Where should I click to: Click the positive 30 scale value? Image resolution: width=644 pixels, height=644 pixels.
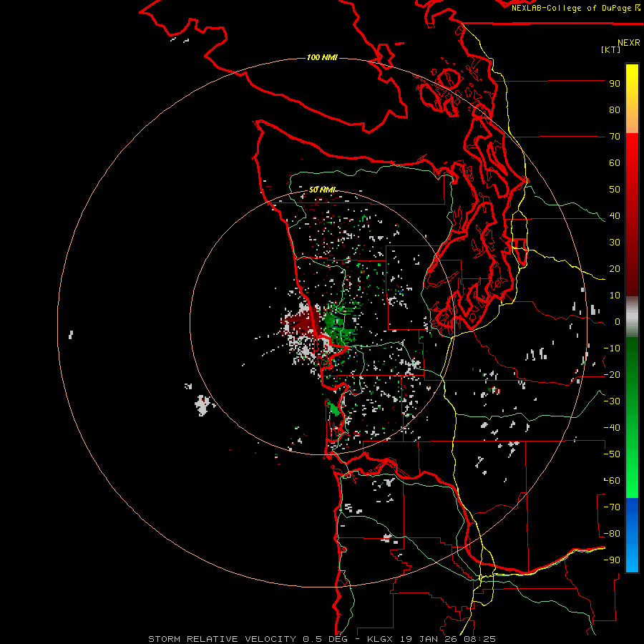pos(615,243)
